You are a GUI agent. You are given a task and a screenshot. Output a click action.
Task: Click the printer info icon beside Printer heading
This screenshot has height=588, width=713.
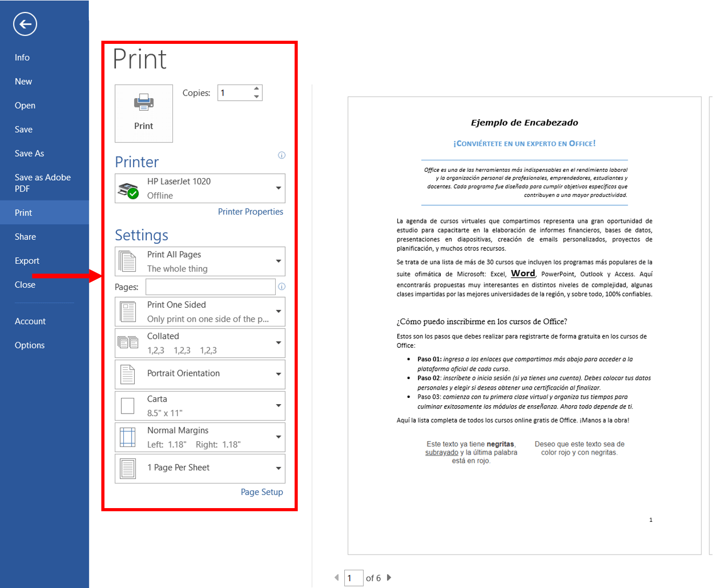[282, 155]
